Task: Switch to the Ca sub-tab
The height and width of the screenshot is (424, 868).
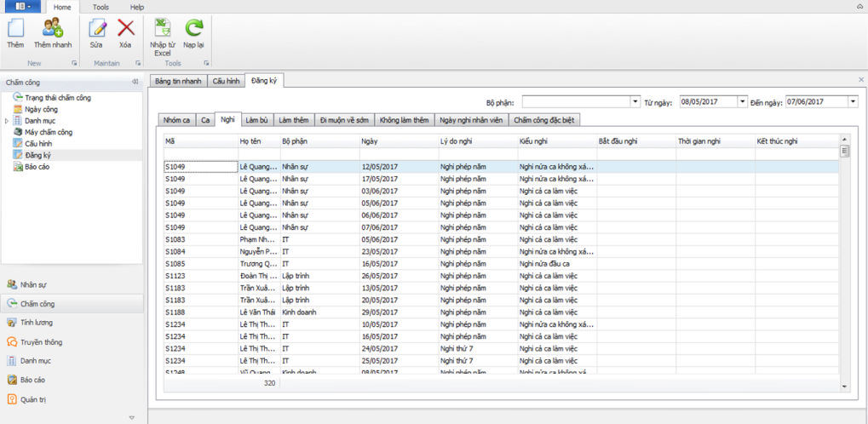Action: (x=205, y=120)
